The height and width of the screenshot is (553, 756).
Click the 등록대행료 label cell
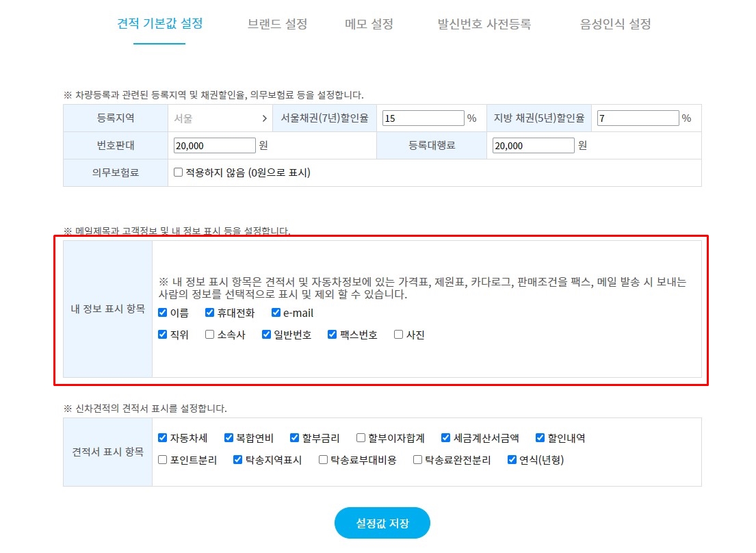[x=432, y=145]
